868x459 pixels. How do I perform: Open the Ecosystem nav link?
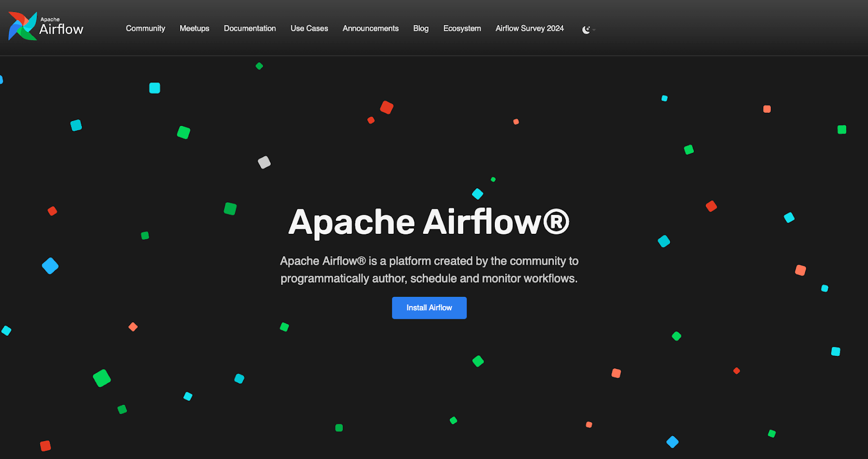(x=462, y=28)
